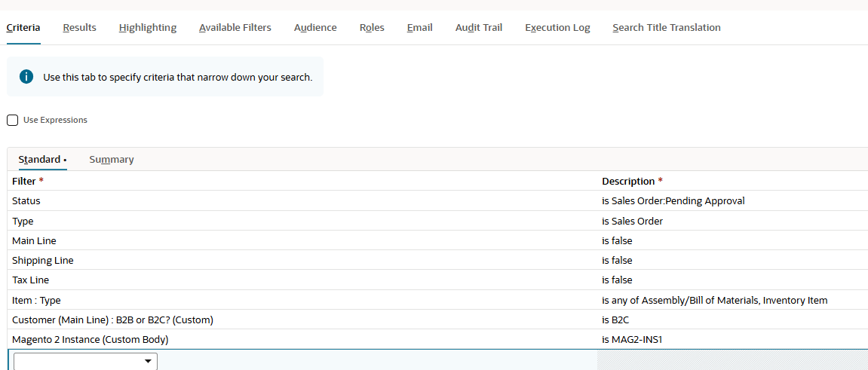View the Audit Trail tab
Viewport: 868px width, 370px height.
click(478, 28)
